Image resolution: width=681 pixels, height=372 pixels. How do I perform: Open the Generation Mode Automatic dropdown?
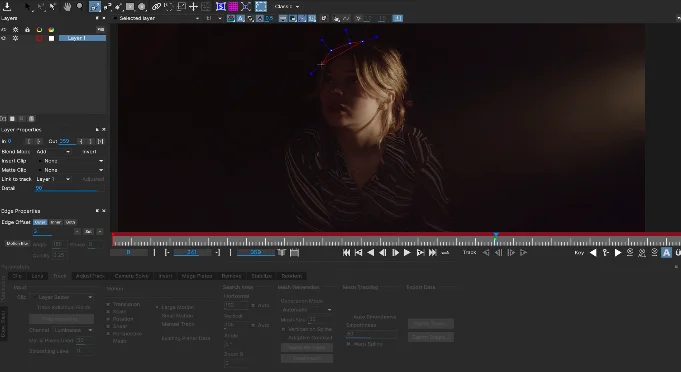(307, 310)
